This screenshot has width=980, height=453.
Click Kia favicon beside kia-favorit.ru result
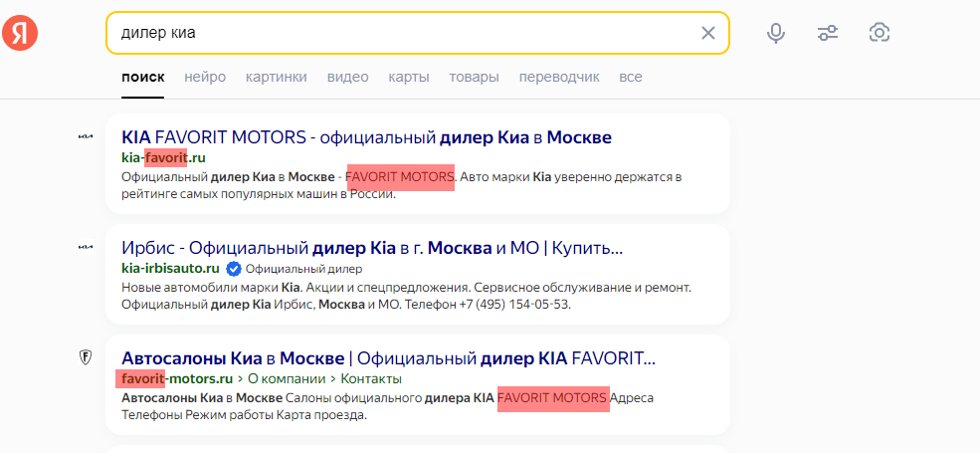(x=86, y=136)
